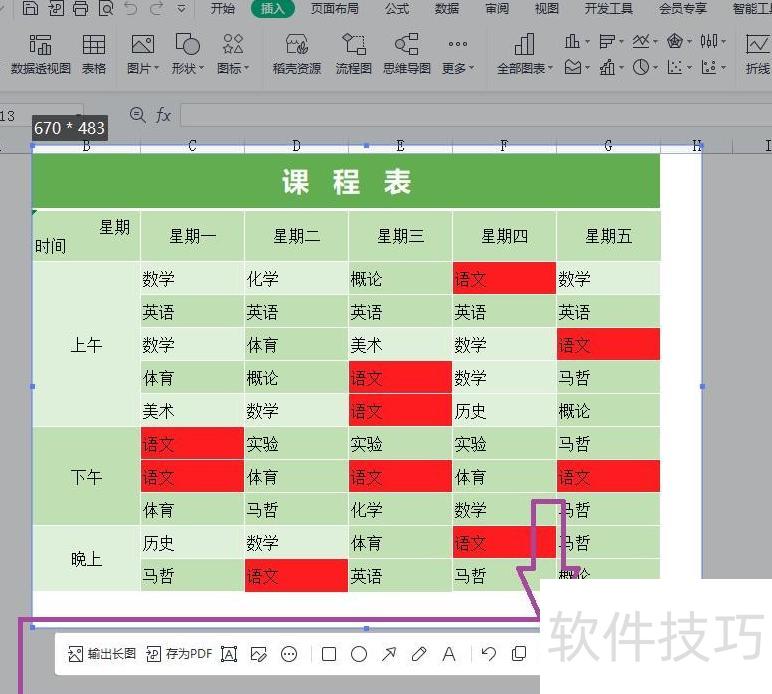
Task: Click the Redo arrow in quick access toolbar
Action: (x=157, y=8)
